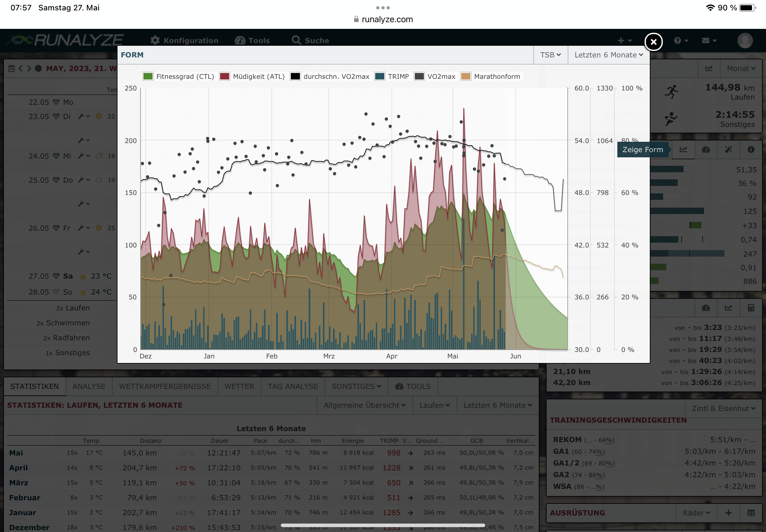The width and height of the screenshot is (766, 532).
Task: Click the table grid icon in Ausrüstung panel
Action: click(751, 513)
